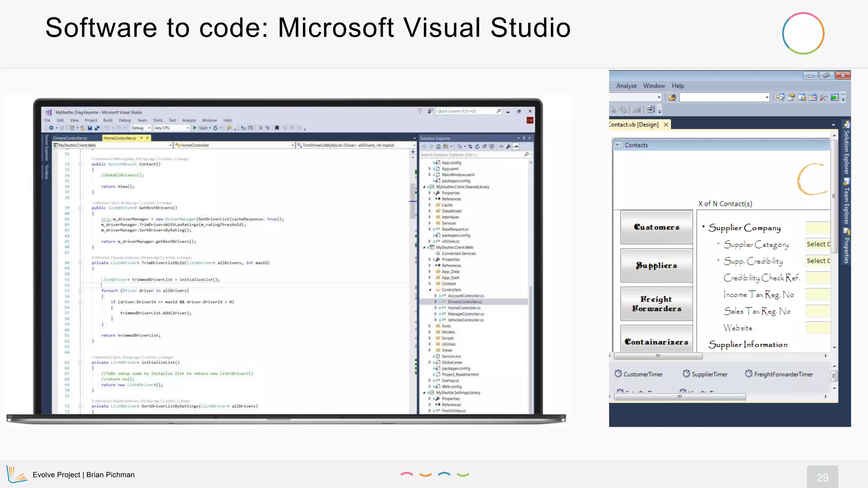The image size is (868, 488).
Task: Open the HomeController class dropdown
Action: click(x=234, y=145)
